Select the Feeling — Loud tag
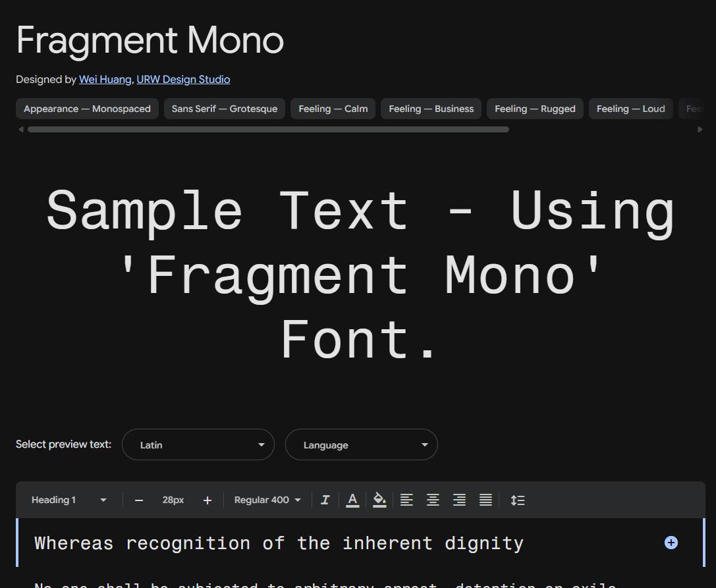716x588 pixels. tap(630, 109)
